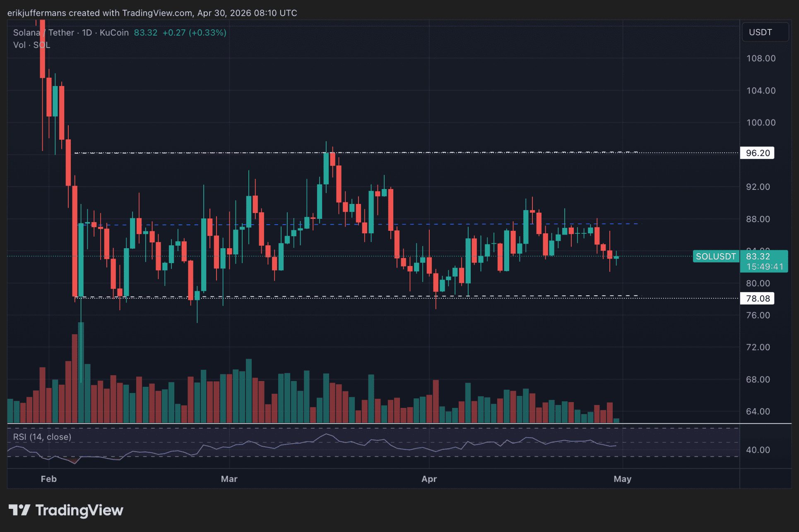The height and width of the screenshot is (532, 799).
Task: Click the RSI (14, close) indicator label
Action: point(42,437)
